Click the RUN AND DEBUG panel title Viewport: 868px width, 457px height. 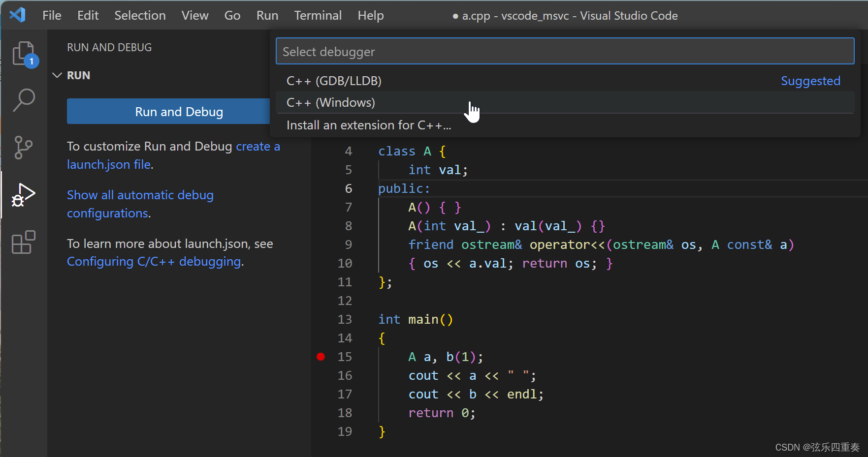(109, 47)
